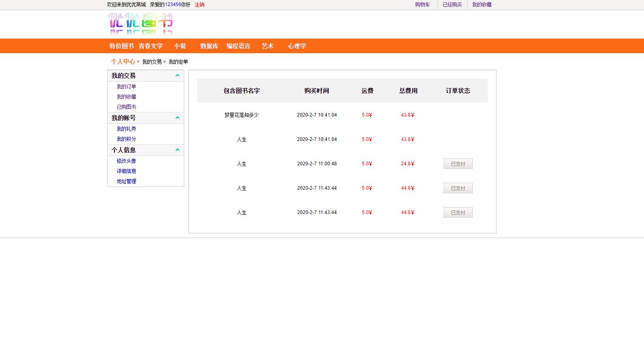This screenshot has width=644, height=342.
Task: Open 我的收藏 in top bar
Action: coord(482,5)
